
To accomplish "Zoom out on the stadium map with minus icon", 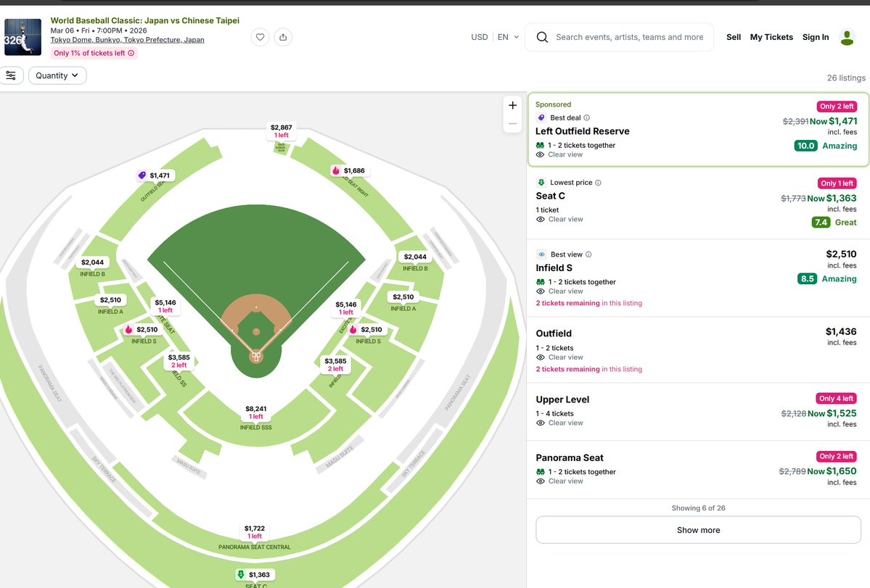I will [512, 124].
